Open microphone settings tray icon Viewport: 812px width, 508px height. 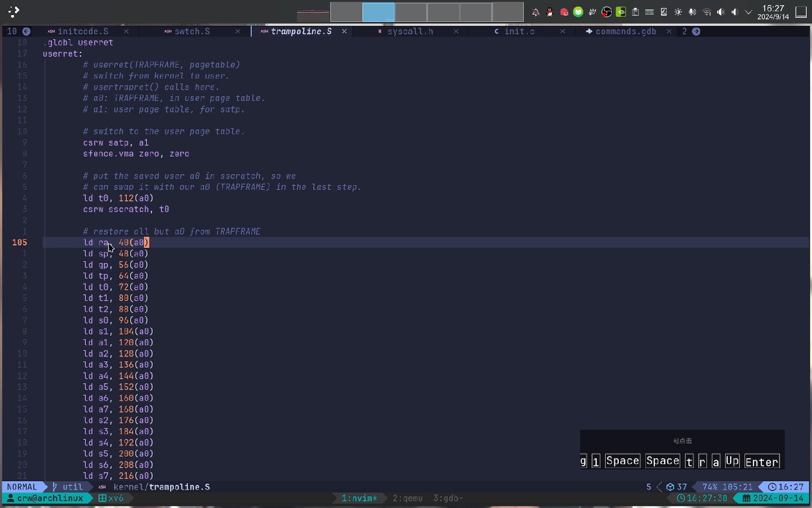click(692, 12)
